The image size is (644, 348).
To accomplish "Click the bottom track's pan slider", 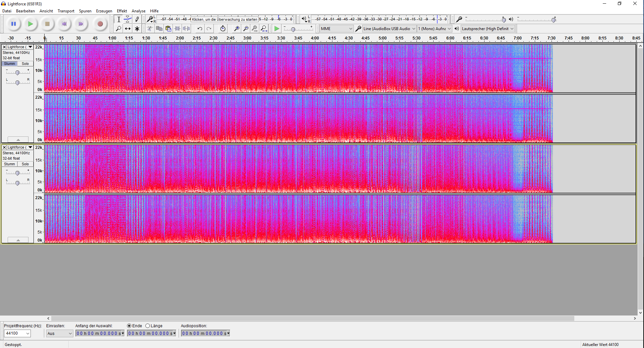I will pyautogui.click(x=17, y=183).
